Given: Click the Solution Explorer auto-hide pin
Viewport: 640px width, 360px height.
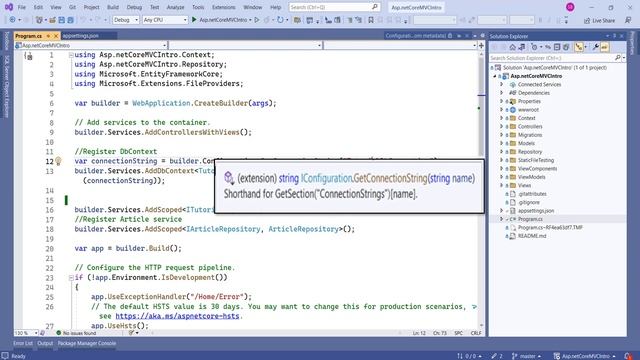Looking at the screenshot, I should 614,36.
